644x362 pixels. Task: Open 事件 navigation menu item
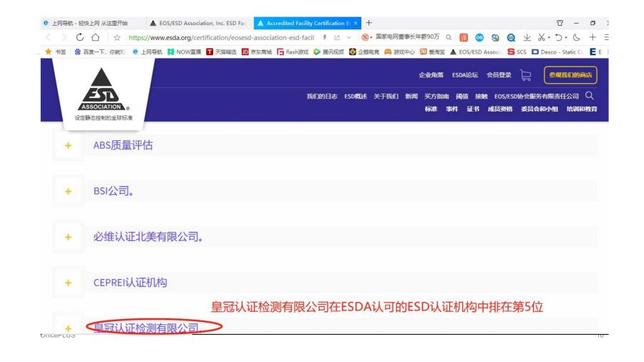452,109
